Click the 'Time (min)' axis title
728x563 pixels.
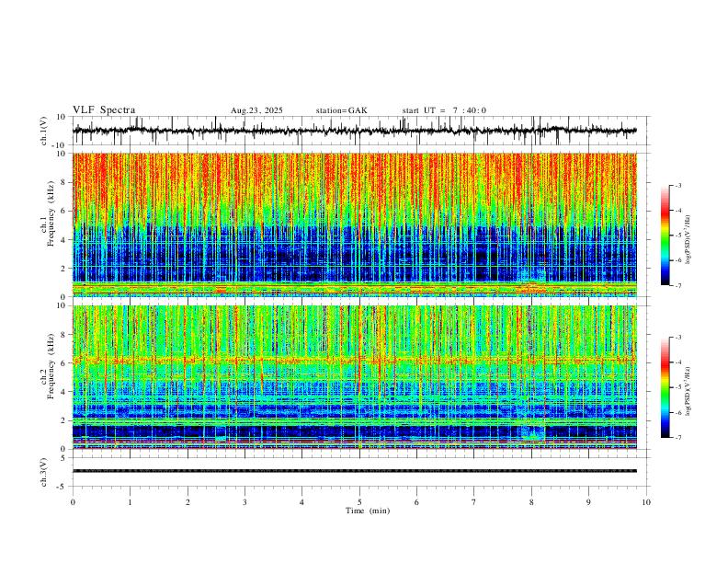(368, 511)
